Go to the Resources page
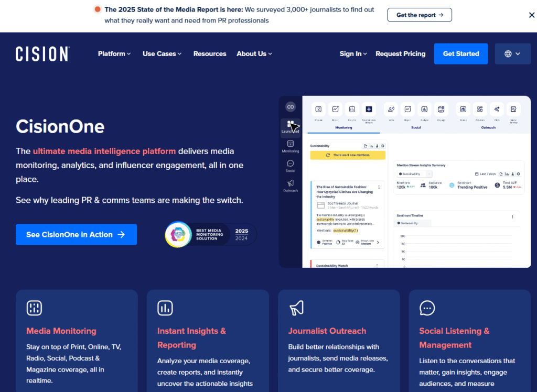This screenshot has width=537, height=392. 210,53
